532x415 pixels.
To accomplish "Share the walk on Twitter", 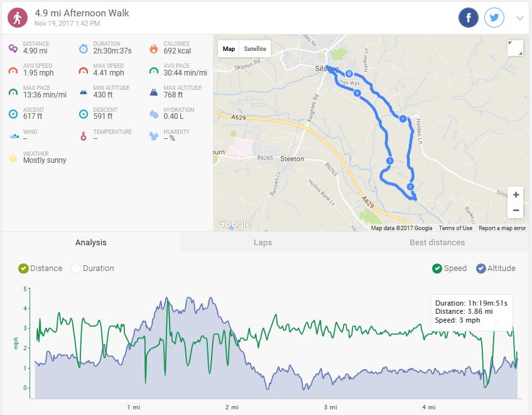I will (495, 18).
